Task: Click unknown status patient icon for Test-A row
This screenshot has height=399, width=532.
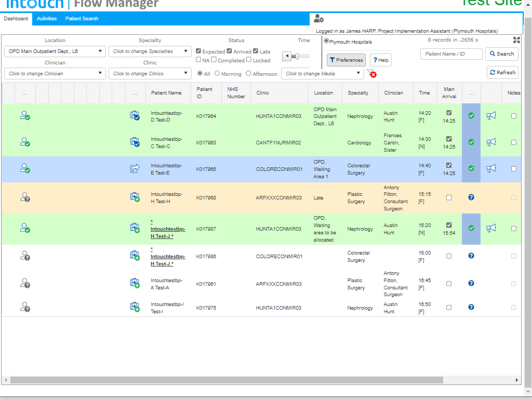Action: tap(25, 283)
